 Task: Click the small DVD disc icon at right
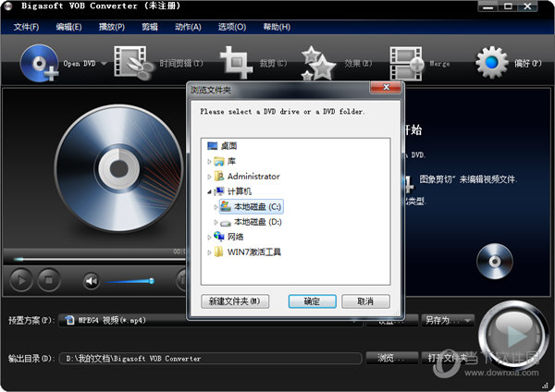point(495,261)
